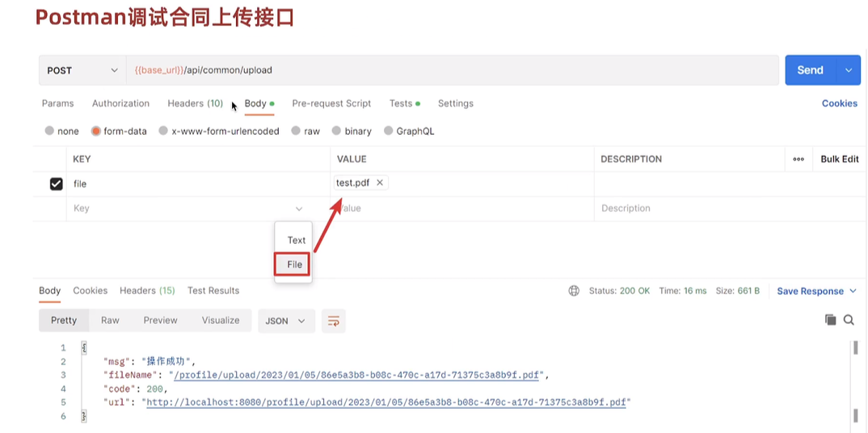
Task: Open the JSON format dropdown
Action: [286, 321]
